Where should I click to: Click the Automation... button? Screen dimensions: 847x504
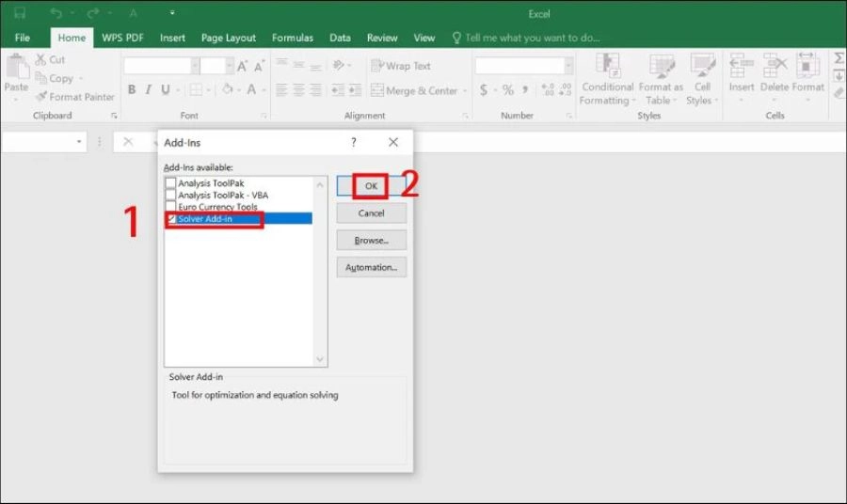point(371,267)
